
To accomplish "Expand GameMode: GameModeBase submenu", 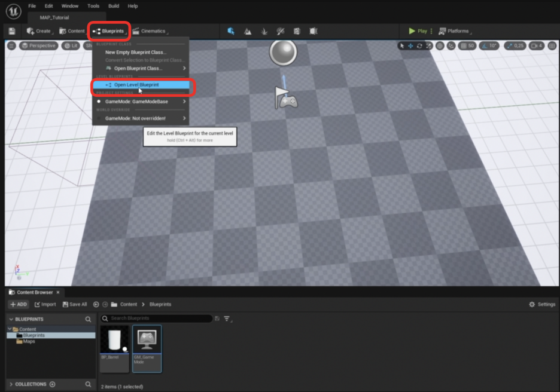I will (141, 102).
